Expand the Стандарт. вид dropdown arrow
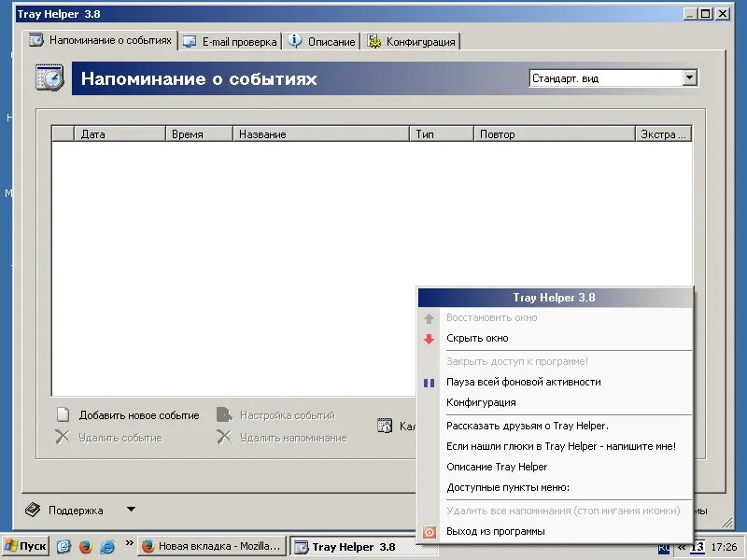Image resolution: width=747 pixels, height=560 pixels. tap(689, 78)
